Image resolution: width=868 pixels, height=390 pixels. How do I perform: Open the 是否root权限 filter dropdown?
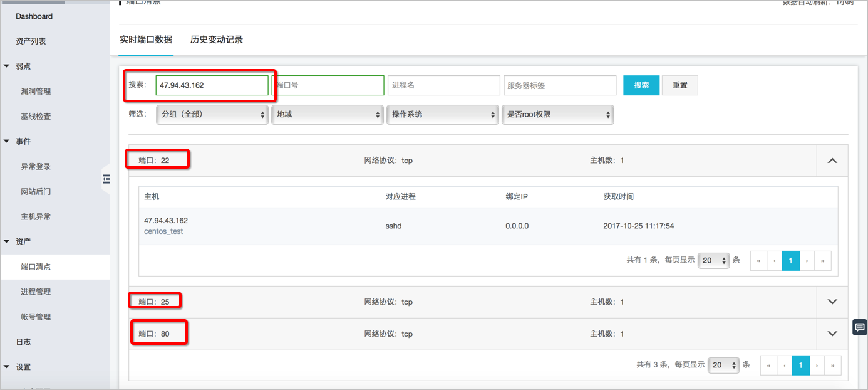(x=558, y=115)
